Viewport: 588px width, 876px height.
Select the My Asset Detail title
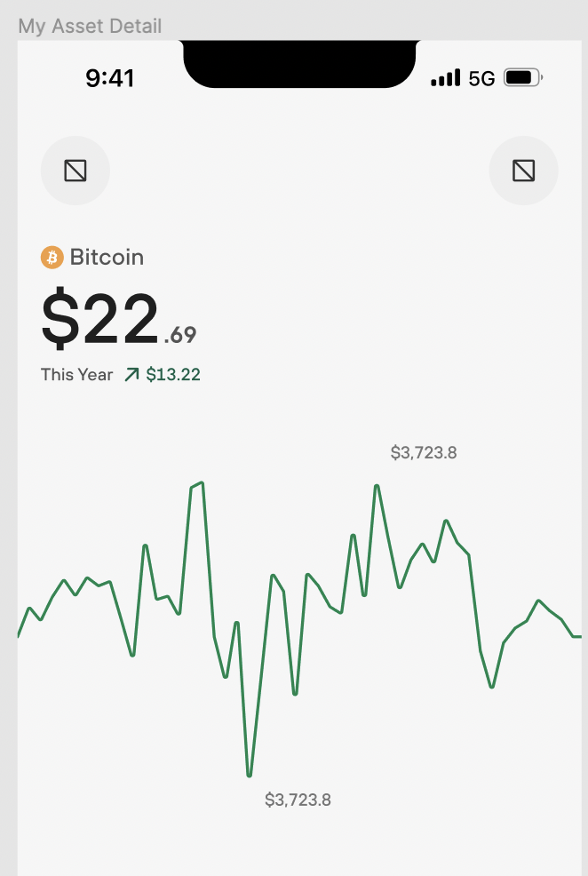click(x=89, y=27)
